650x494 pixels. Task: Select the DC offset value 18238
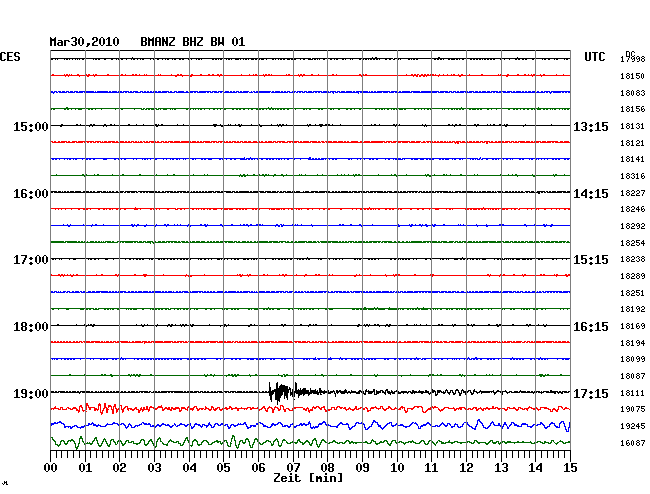(633, 259)
